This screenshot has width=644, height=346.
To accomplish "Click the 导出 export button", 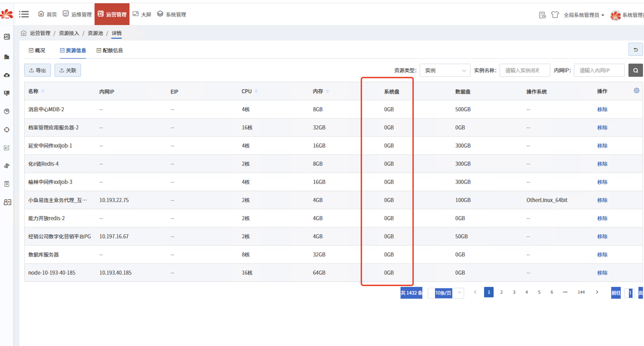I will point(37,71).
